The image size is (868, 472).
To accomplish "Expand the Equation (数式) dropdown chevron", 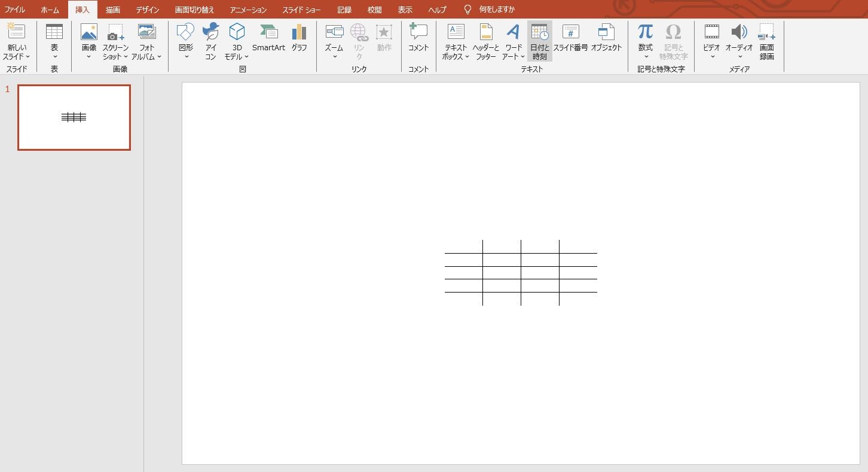I will (x=646, y=57).
